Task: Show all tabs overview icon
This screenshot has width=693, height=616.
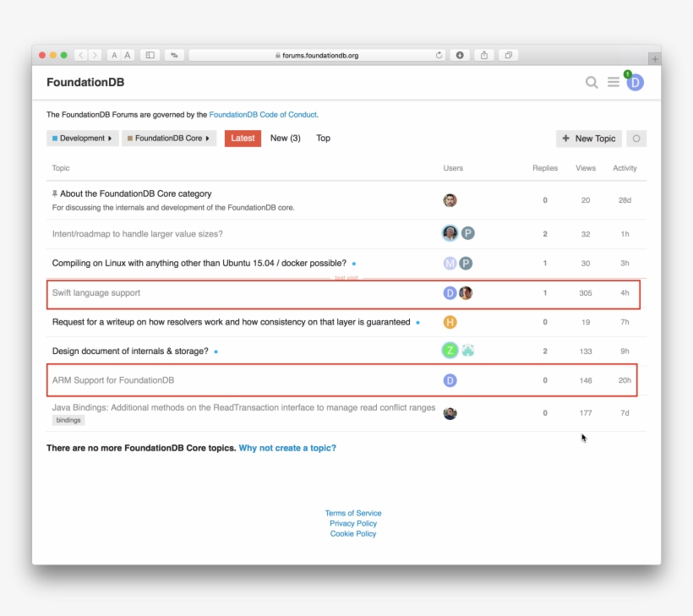Action: tap(508, 55)
